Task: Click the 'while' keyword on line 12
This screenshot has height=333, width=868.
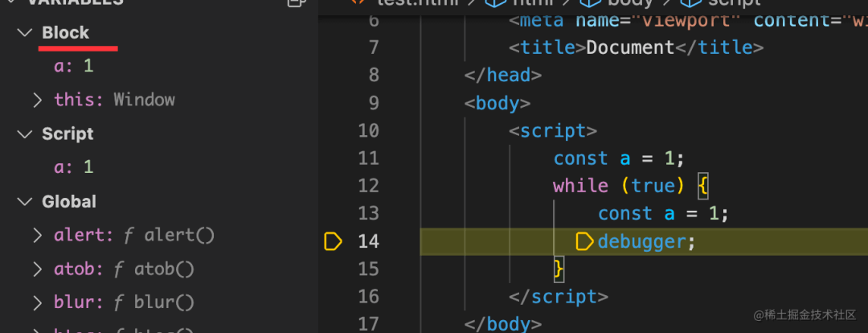Action: coord(581,186)
